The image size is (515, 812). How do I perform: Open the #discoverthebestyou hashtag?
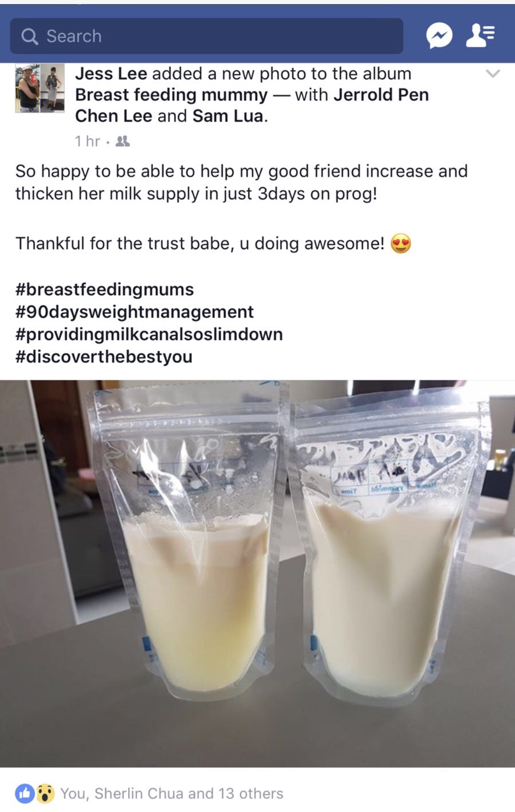click(104, 357)
